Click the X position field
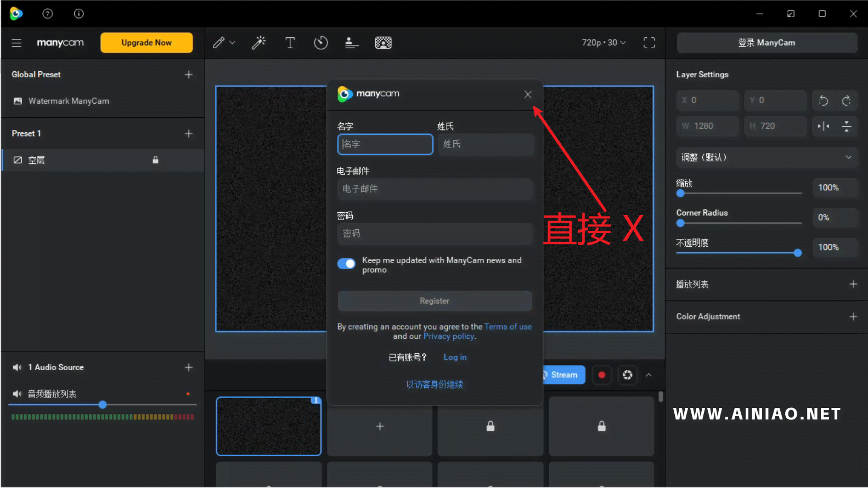This screenshot has height=488, width=868. pos(708,100)
